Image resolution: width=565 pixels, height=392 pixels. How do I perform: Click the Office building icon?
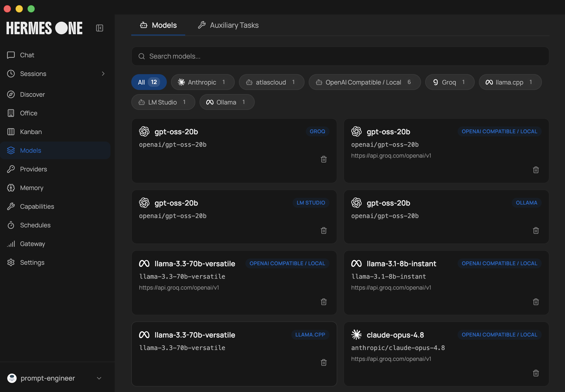tap(11, 113)
